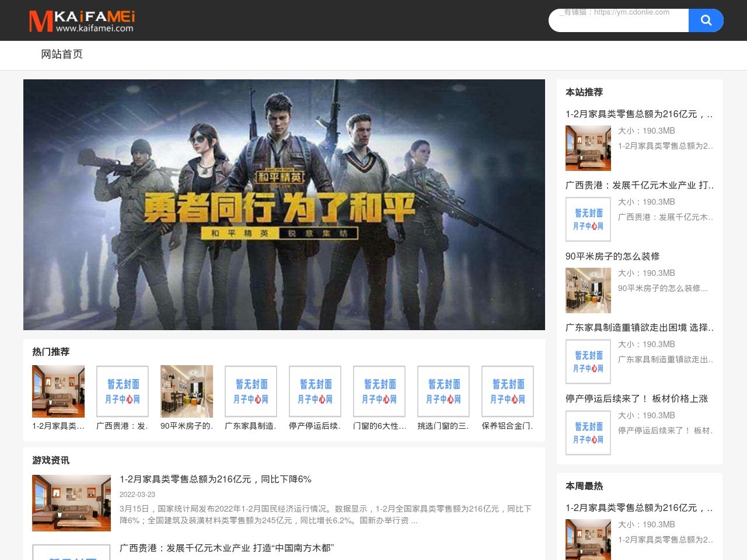Open 热门推荐 placeholder cover for 广西贵港
Screen dimensions: 747x560
(123, 391)
